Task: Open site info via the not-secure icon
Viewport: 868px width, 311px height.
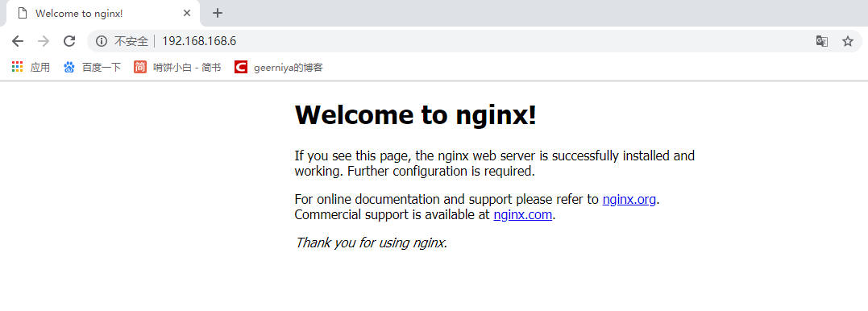Action: click(x=102, y=41)
